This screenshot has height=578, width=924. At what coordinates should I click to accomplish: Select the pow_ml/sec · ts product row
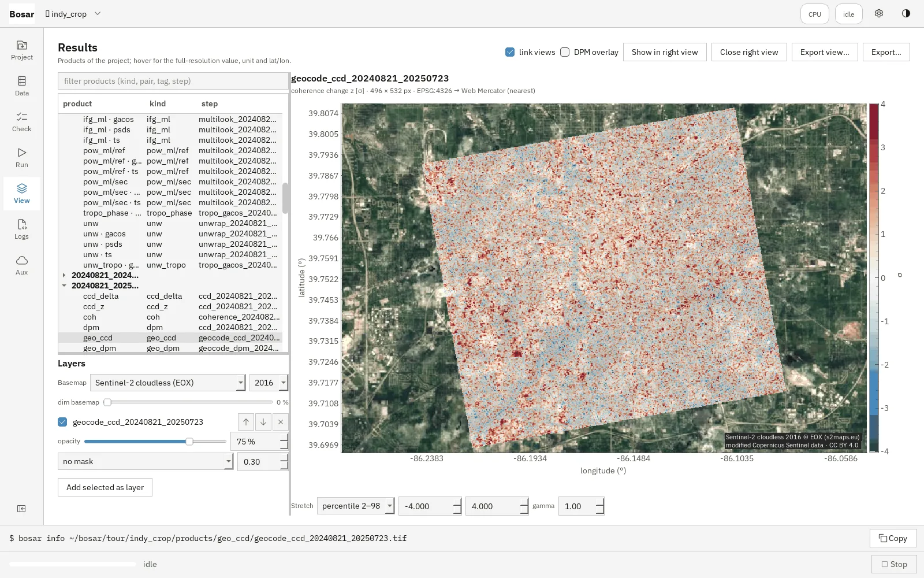pos(170,202)
